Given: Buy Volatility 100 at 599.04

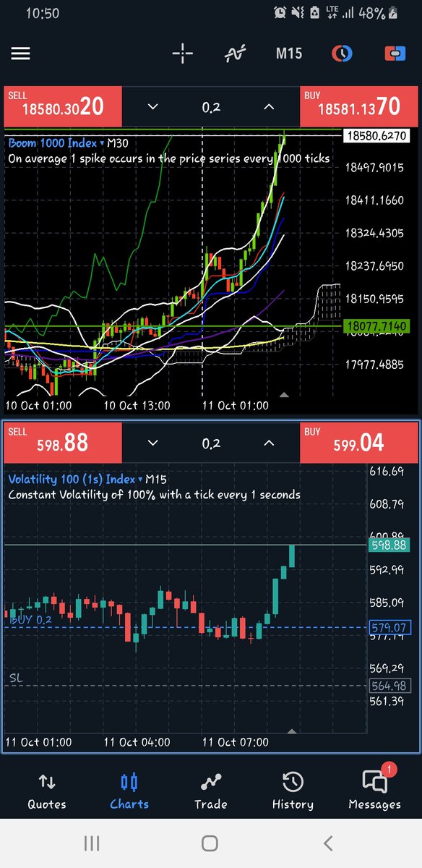Looking at the screenshot, I should click(358, 443).
